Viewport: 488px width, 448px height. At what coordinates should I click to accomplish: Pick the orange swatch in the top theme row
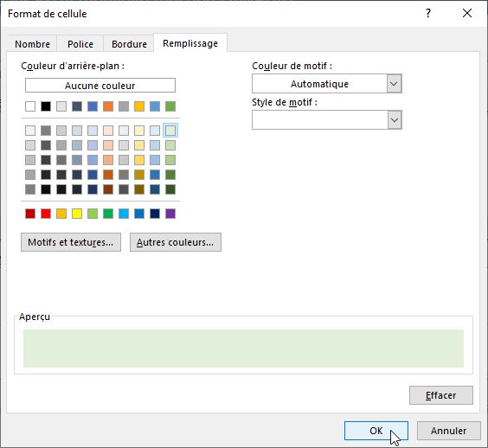tap(108, 106)
